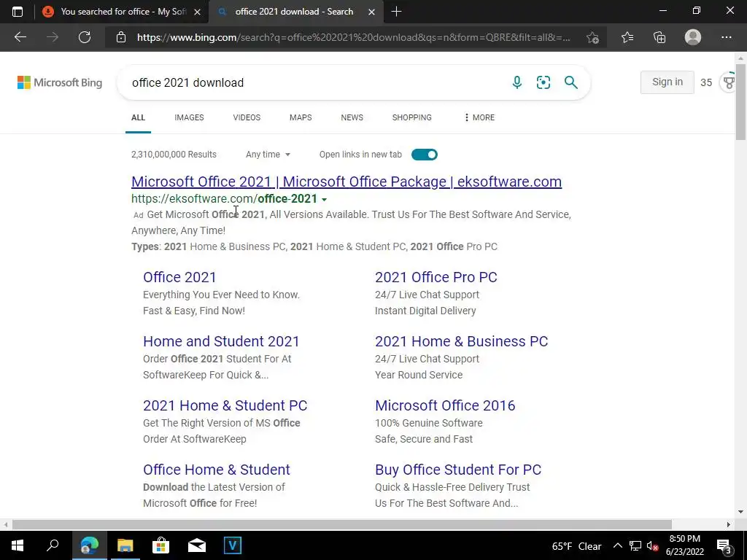747x560 pixels.
Task: Open Microsoft Rewards trophy icon
Action: [729, 82]
